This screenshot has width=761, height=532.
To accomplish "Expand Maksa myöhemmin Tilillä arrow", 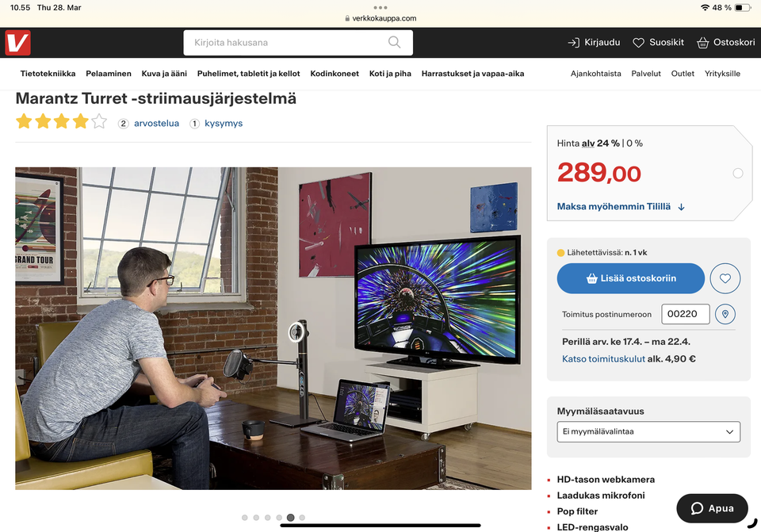I will tap(682, 207).
